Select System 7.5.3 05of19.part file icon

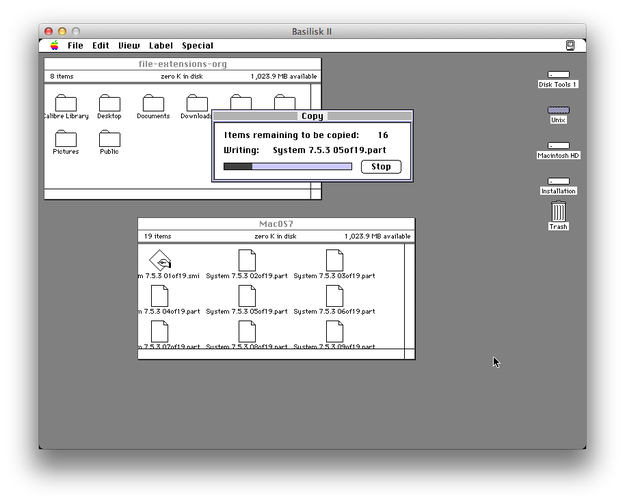247,296
